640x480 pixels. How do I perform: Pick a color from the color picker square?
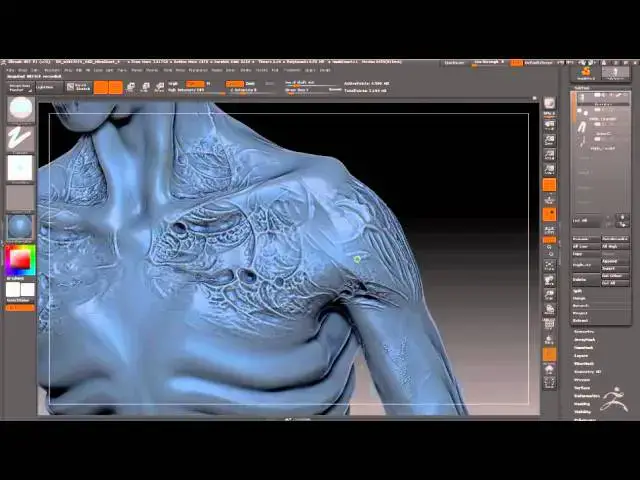coord(20,260)
